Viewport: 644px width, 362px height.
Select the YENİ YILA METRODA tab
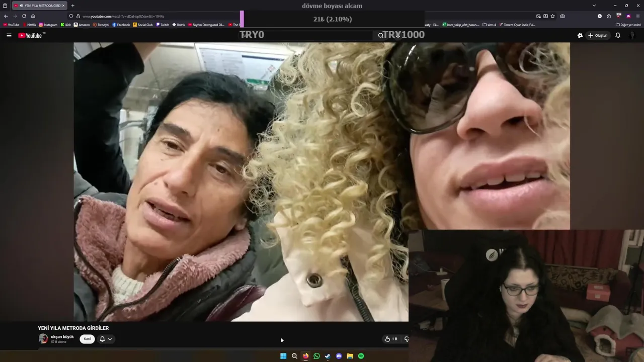(x=39, y=6)
